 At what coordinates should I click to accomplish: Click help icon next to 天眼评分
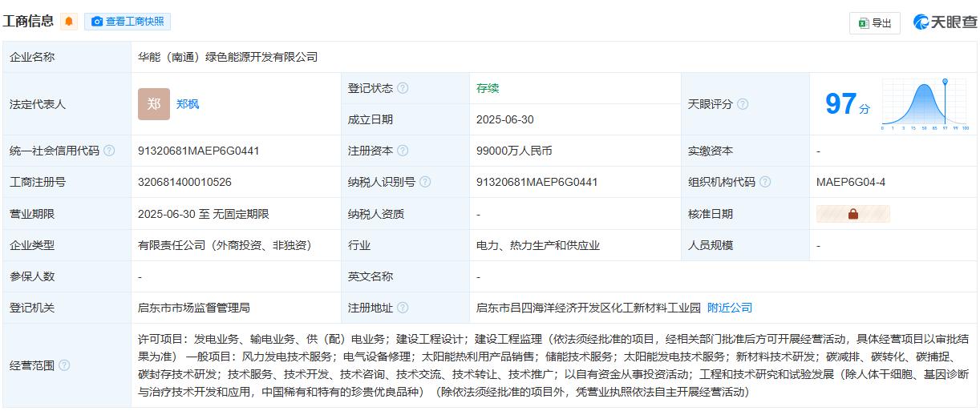coord(743,104)
